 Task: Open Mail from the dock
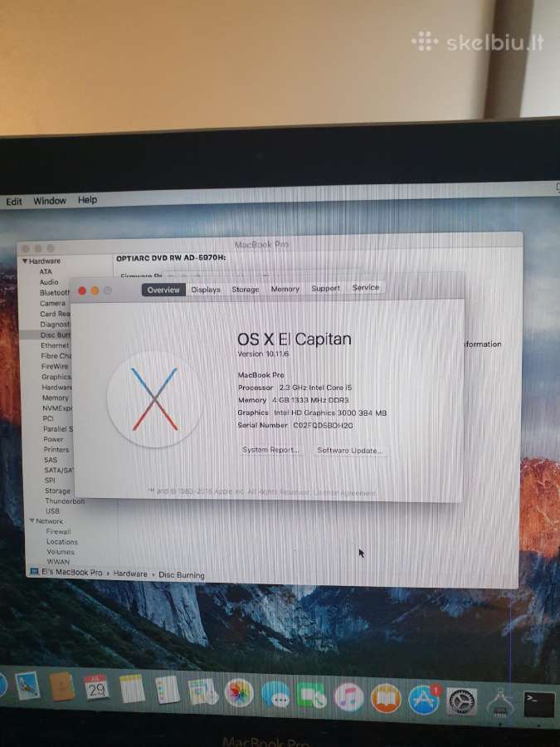[x=27, y=686]
